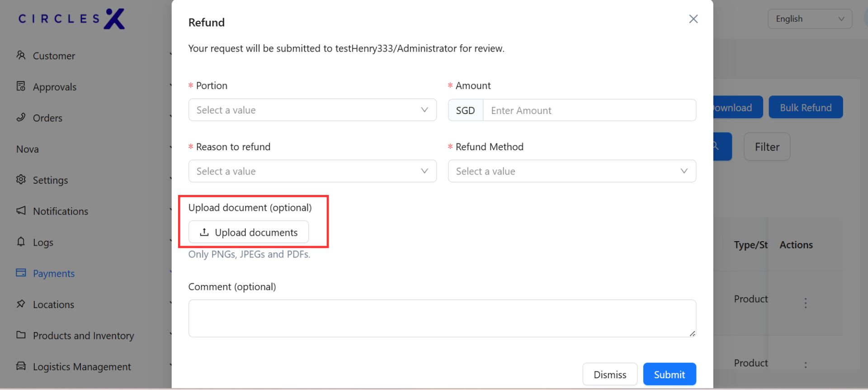
Task: Click the Settings gear icon
Action: pos(21,180)
